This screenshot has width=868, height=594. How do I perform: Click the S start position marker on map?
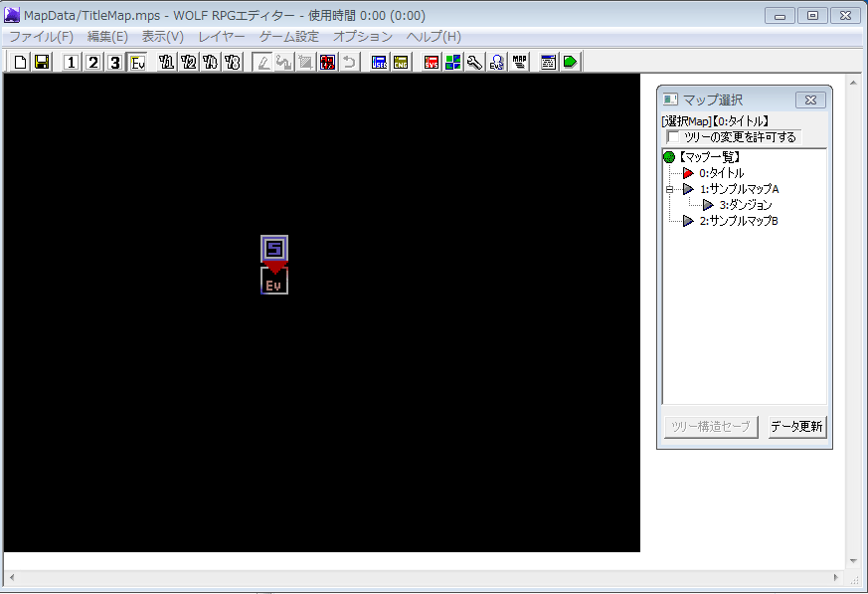pos(274,249)
